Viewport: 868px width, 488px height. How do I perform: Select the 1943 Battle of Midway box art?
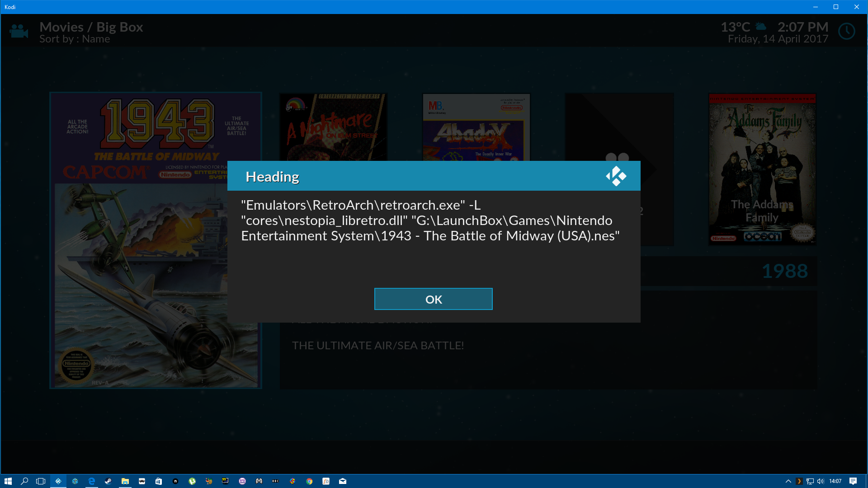coord(156,240)
